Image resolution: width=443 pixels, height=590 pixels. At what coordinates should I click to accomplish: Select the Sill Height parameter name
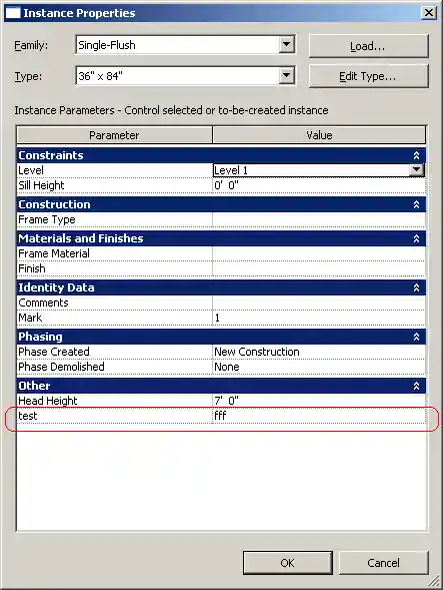click(x=41, y=186)
